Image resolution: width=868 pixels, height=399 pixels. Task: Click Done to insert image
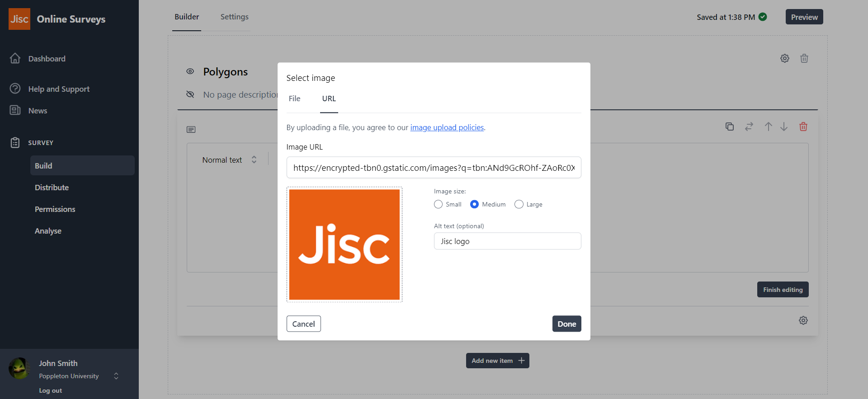point(567,324)
